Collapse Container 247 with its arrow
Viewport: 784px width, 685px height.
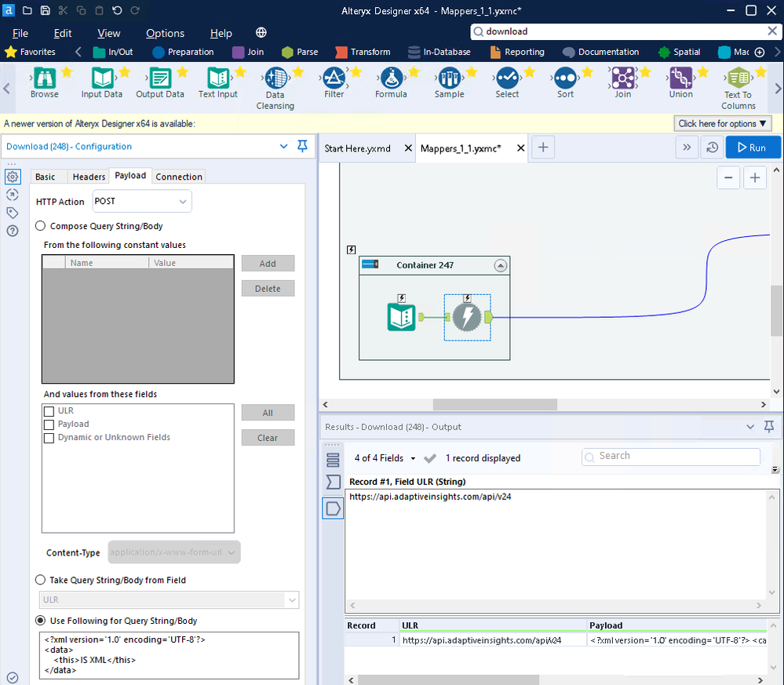click(x=500, y=266)
